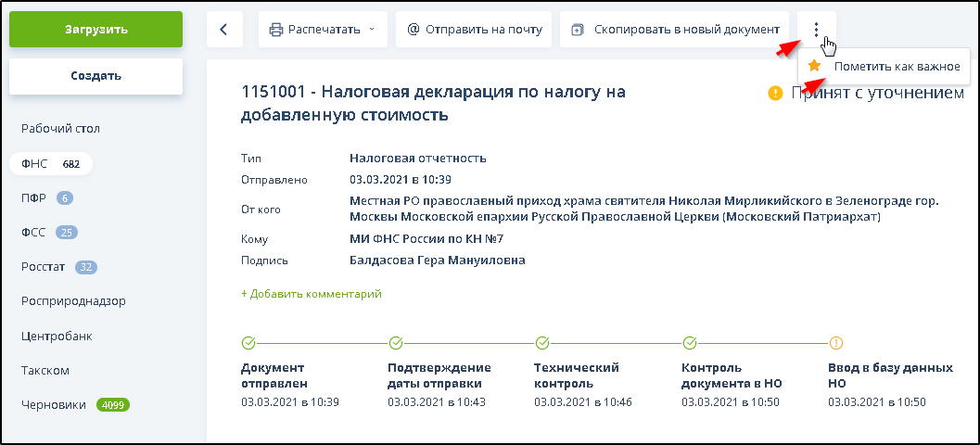
Task: Click the 'Подтверждение даты отправки' checkmark
Action: coord(395,343)
